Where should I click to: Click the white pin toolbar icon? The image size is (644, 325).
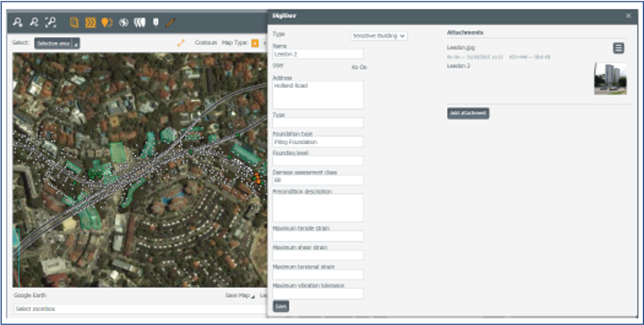[156, 22]
